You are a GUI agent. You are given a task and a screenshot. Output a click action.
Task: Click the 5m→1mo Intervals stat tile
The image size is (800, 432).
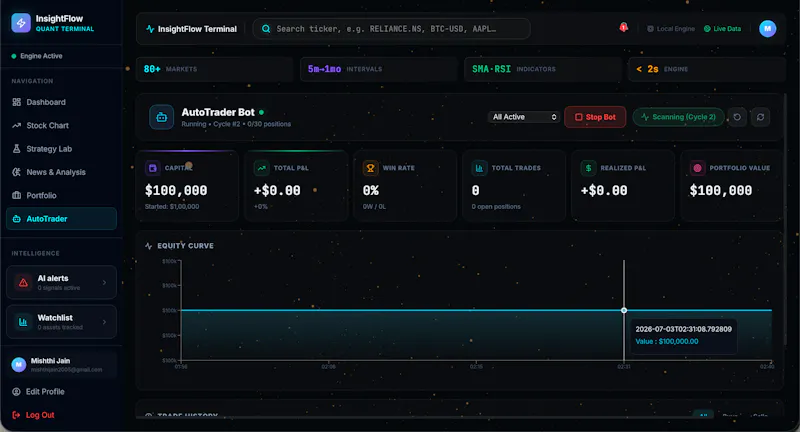tap(379, 69)
